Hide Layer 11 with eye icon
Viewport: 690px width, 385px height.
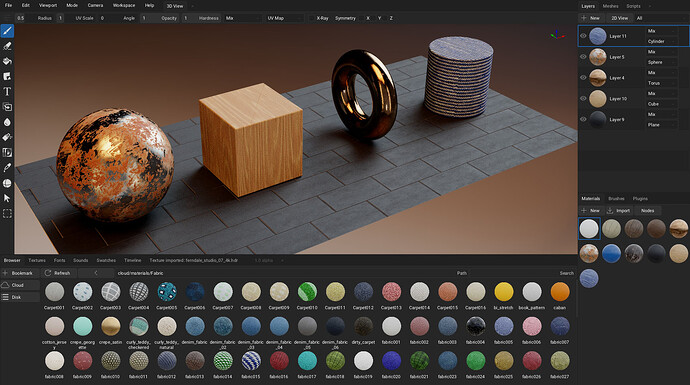pos(583,36)
